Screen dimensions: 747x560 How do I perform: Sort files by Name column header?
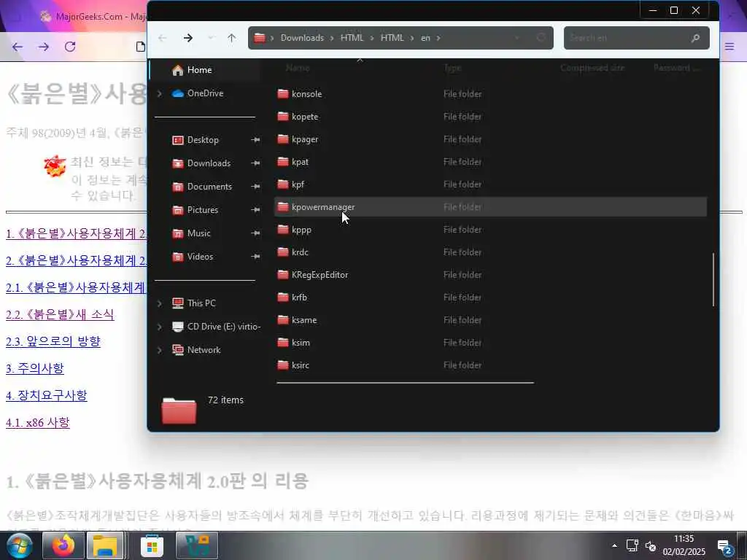(x=298, y=68)
